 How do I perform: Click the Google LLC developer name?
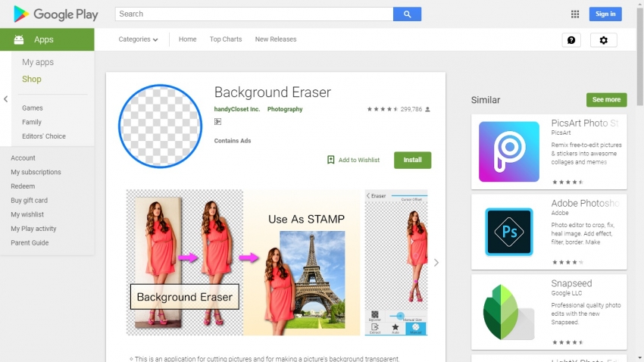coord(567,293)
